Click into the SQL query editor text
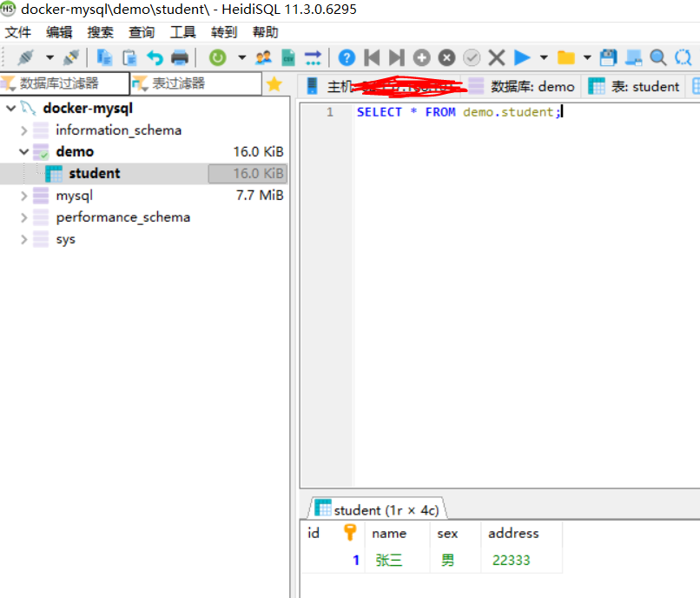The width and height of the screenshot is (700, 598). [x=458, y=112]
